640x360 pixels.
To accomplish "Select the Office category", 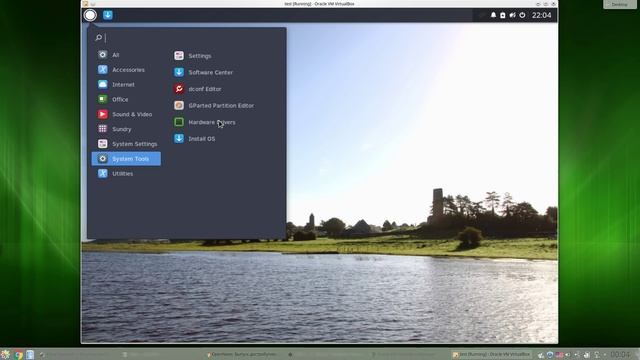I will pyautogui.click(x=126, y=99).
